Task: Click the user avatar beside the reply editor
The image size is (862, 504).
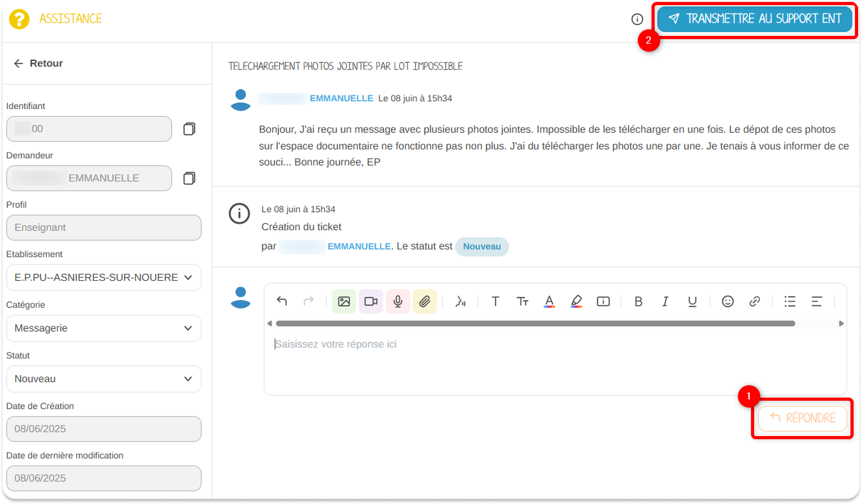Action: click(x=241, y=297)
